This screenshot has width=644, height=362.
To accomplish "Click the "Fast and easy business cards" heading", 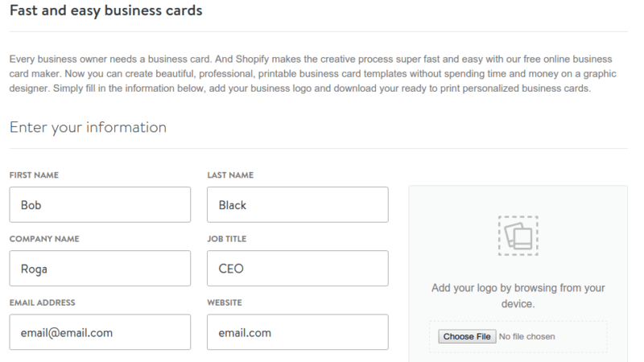I will pyautogui.click(x=105, y=12).
